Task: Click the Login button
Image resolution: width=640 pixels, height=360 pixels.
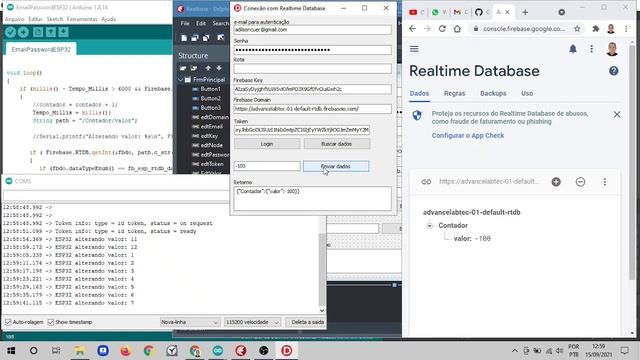Action: 267,144
